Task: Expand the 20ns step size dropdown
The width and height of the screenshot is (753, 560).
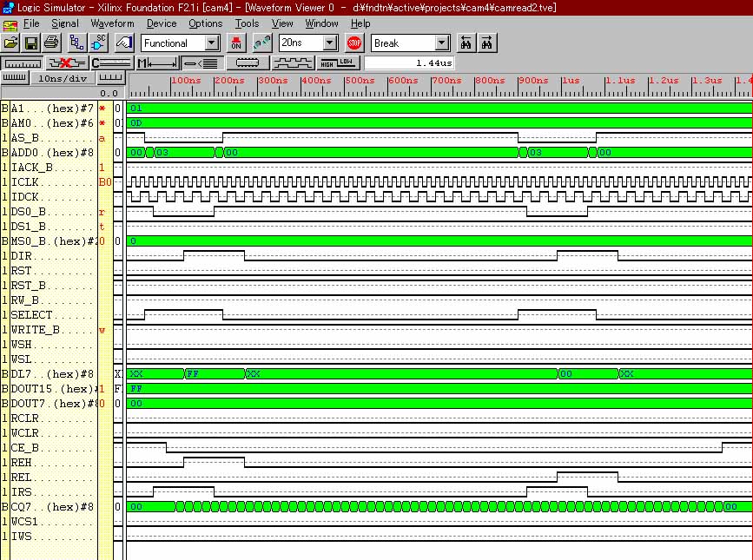Action: (330, 43)
